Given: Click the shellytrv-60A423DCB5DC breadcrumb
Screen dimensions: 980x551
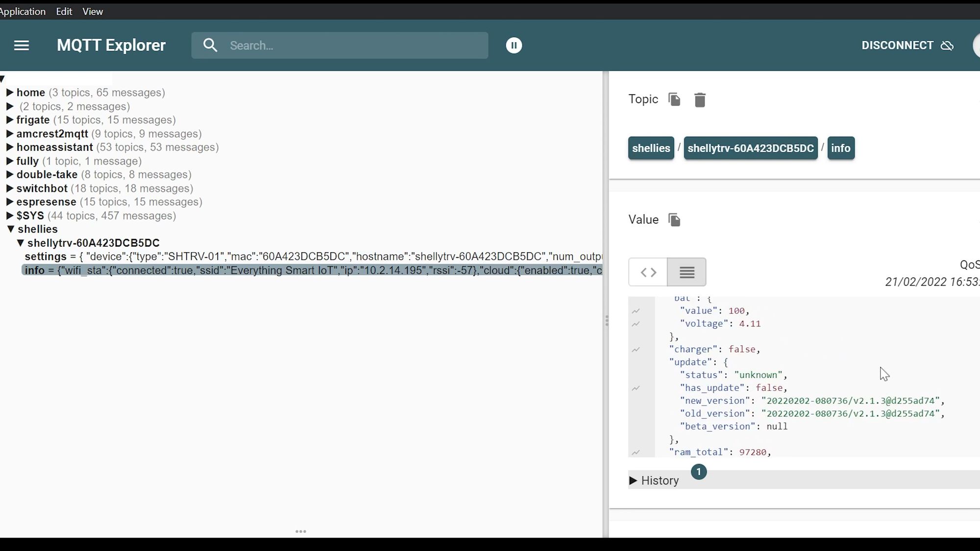Looking at the screenshot, I should [x=751, y=148].
